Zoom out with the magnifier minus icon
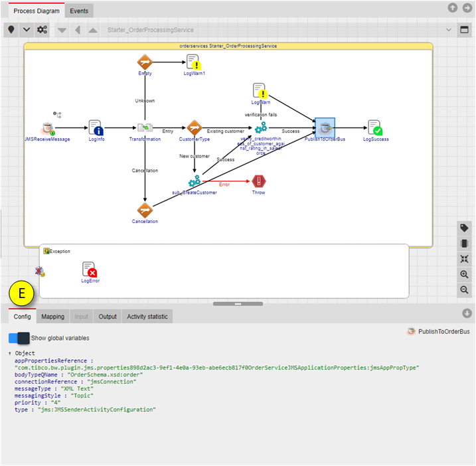Image resolution: width=476 pixels, height=466 pixels. tap(464, 290)
